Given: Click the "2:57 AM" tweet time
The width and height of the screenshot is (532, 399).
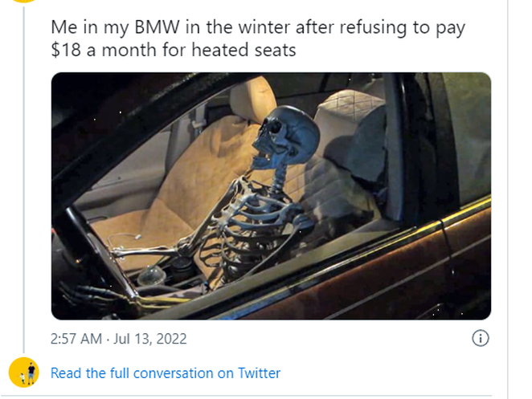Looking at the screenshot, I should point(76,339).
